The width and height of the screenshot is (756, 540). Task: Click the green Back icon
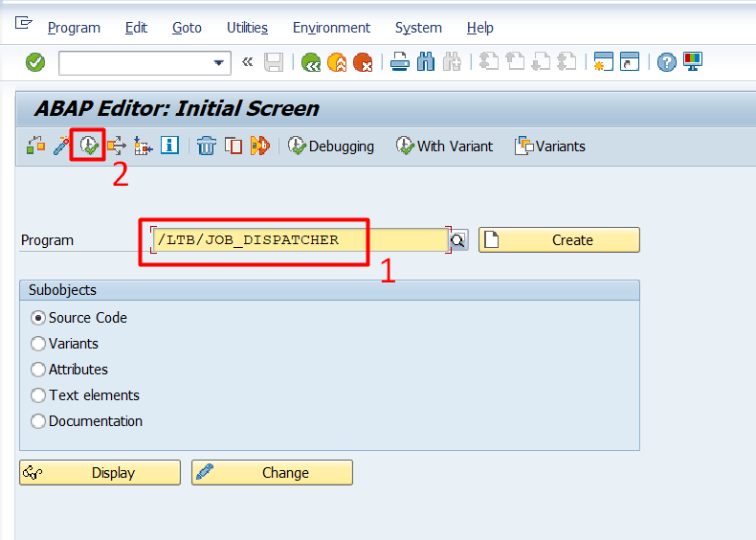(311, 62)
